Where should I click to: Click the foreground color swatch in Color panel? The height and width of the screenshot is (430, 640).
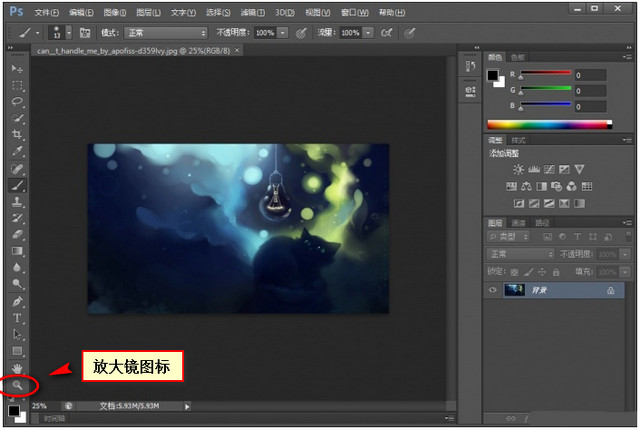493,75
